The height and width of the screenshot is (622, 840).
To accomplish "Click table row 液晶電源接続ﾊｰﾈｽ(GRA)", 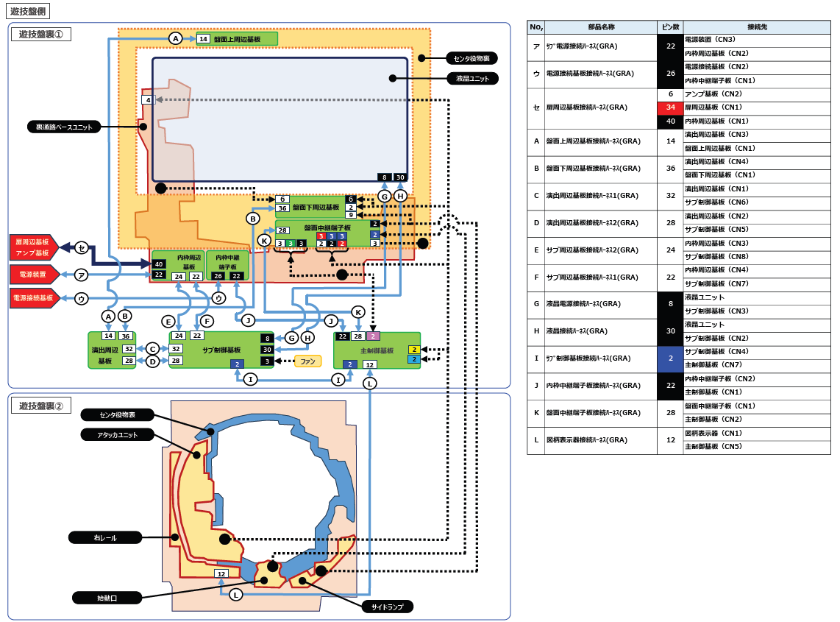I will (x=680, y=304).
